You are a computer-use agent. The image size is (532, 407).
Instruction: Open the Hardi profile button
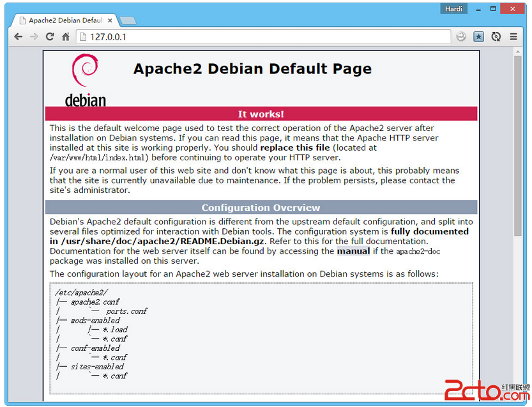453,9
